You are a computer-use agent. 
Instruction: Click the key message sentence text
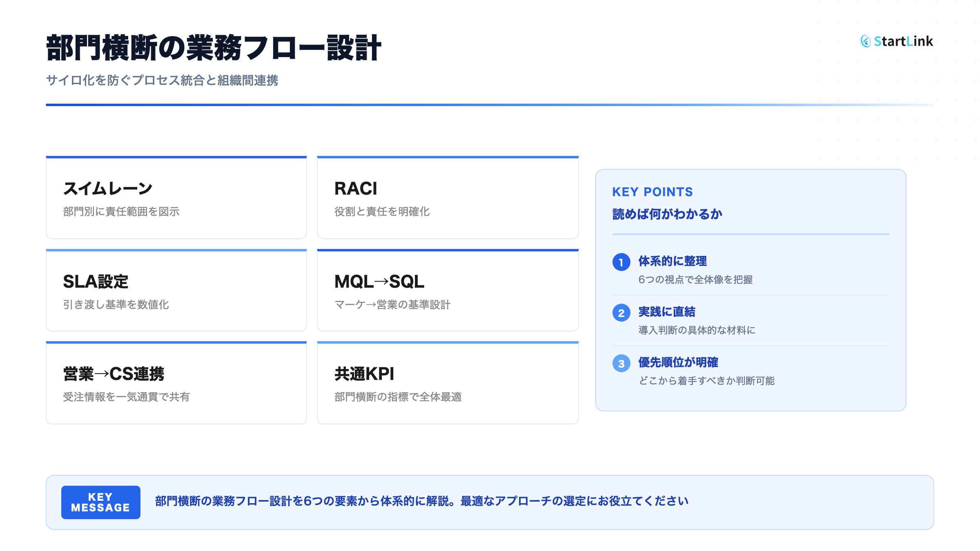pos(421,501)
